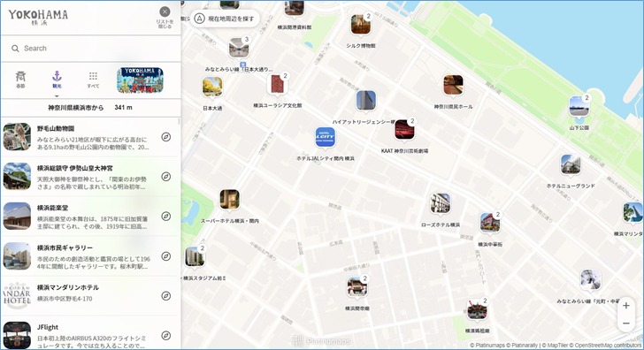Open 横浜マンダリンホテル list entry
This screenshot has height=350, width=644.
(90, 296)
